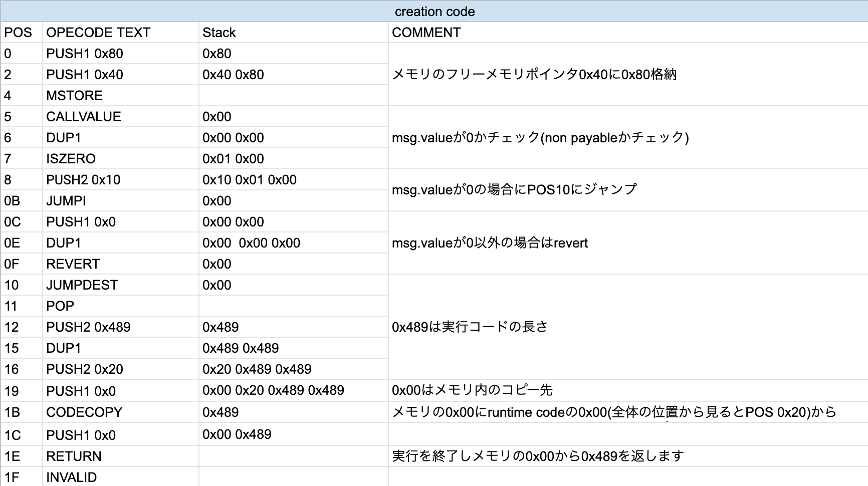The image size is (868, 486).
Task: Select the INVALID opcode cell
Action: coord(121,477)
